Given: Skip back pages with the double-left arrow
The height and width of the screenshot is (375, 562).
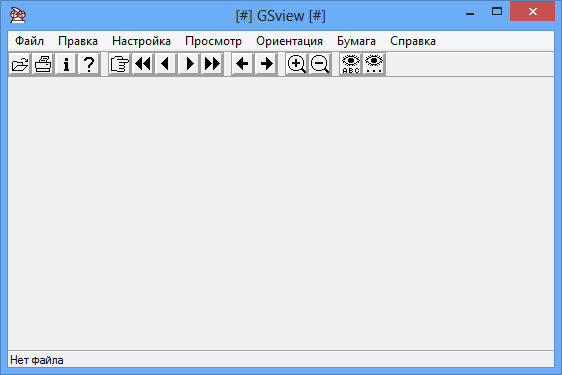Looking at the screenshot, I should (143, 64).
